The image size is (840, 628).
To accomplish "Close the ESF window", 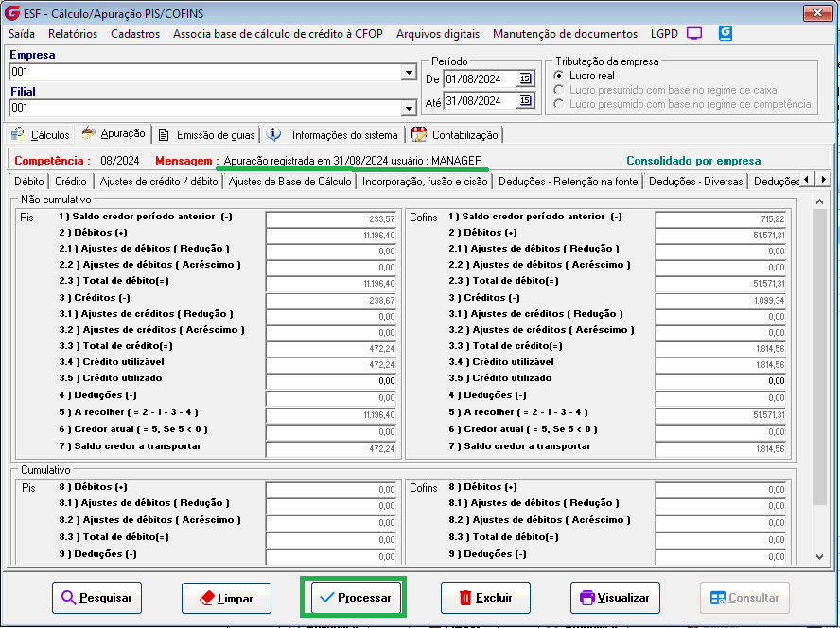I will tap(817, 13).
